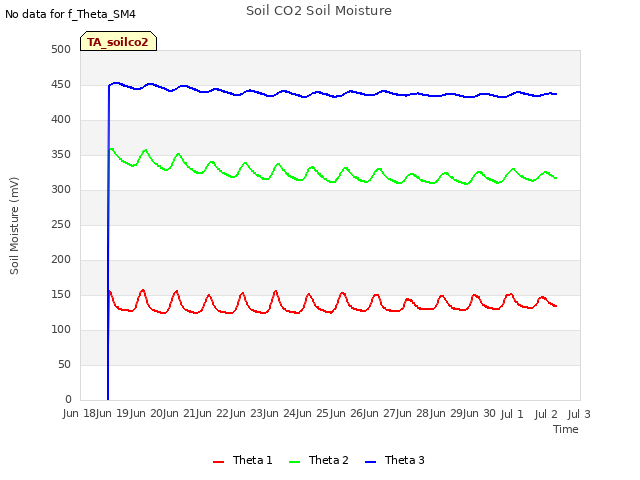Viewport: 640px width, 480px height.
Task: Click the Time axis label
Action: [x=566, y=429]
